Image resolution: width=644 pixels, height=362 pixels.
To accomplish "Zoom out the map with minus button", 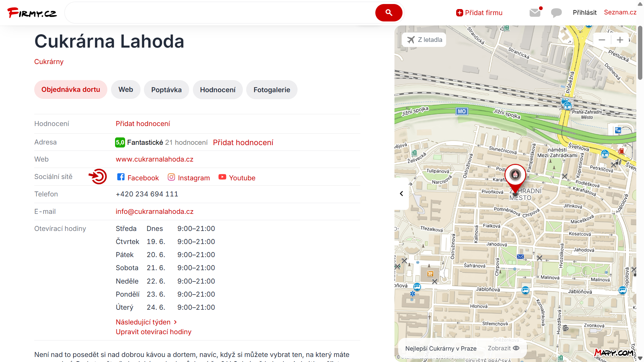I will pyautogui.click(x=602, y=40).
